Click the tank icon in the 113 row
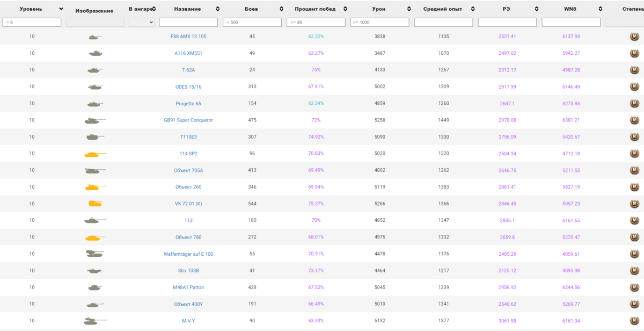Viewport: 644px width, 331px height. tap(95, 221)
